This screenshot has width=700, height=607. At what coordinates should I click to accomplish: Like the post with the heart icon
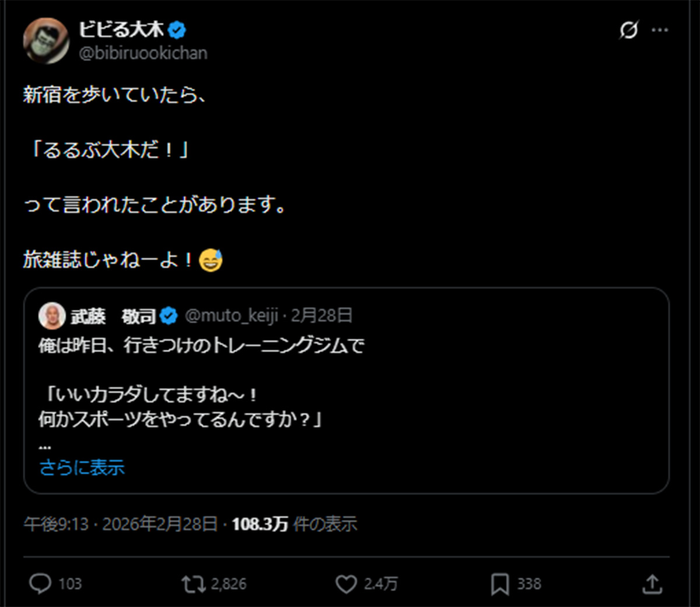pos(346,583)
